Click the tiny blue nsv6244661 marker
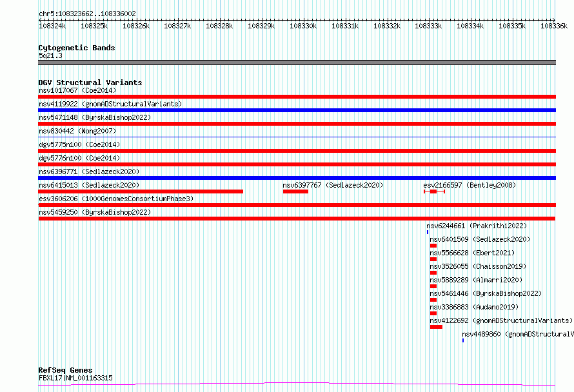This screenshot has width=574, height=392. (x=428, y=232)
